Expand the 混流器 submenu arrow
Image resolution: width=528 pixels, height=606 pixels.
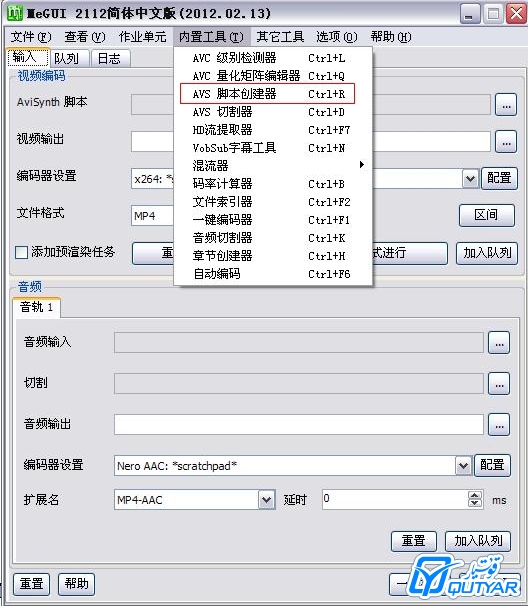pyautogui.click(x=361, y=165)
